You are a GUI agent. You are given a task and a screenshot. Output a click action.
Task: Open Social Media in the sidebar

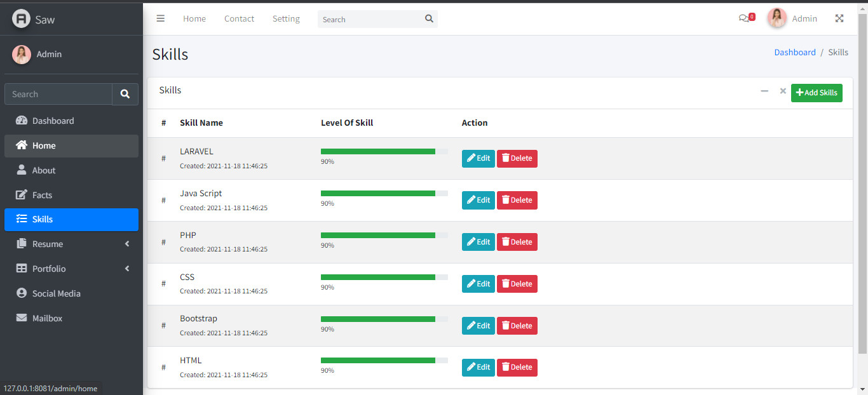click(71, 293)
